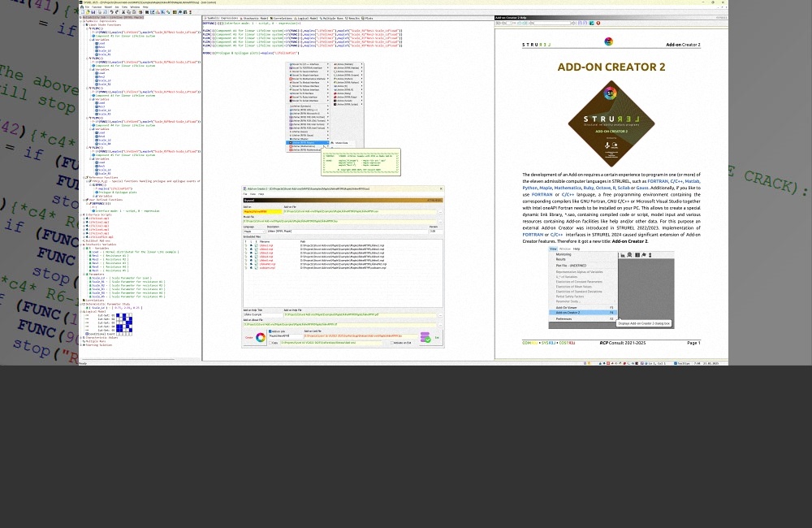Collapse the Logical Model tree node

pos(81,312)
